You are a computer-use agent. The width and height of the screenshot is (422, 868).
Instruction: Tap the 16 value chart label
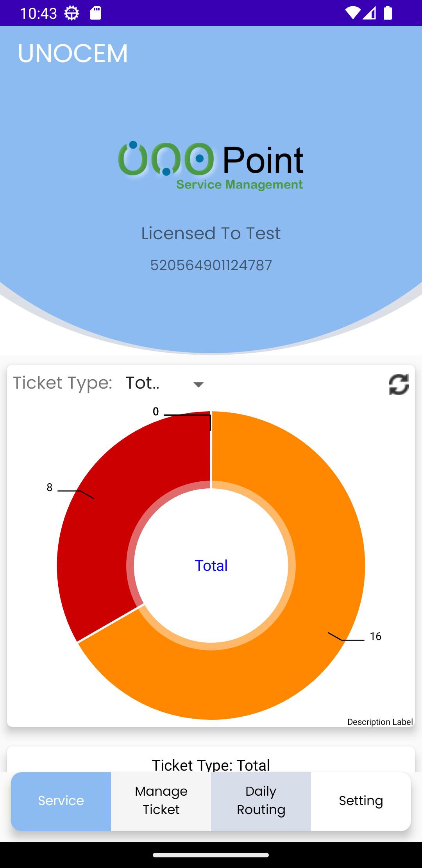tap(376, 636)
